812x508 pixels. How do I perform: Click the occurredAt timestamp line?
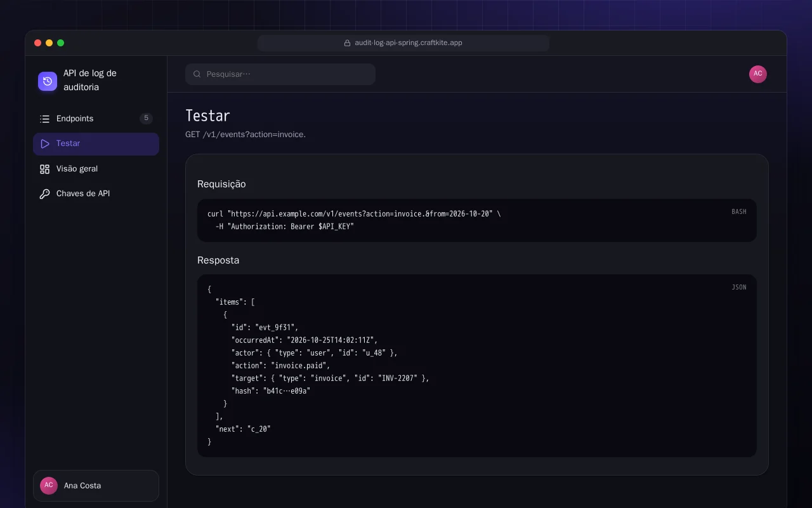(x=304, y=340)
